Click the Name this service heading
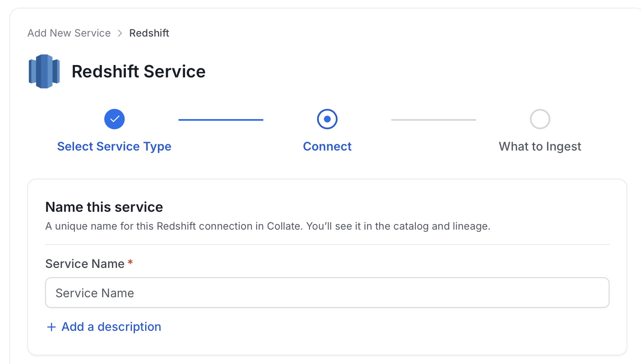The height and width of the screenshot is (364, 641). point(104,207)
